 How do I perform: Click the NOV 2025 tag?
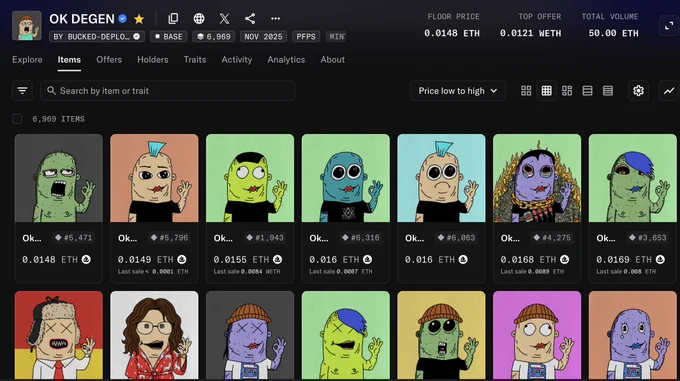[263, 36]
